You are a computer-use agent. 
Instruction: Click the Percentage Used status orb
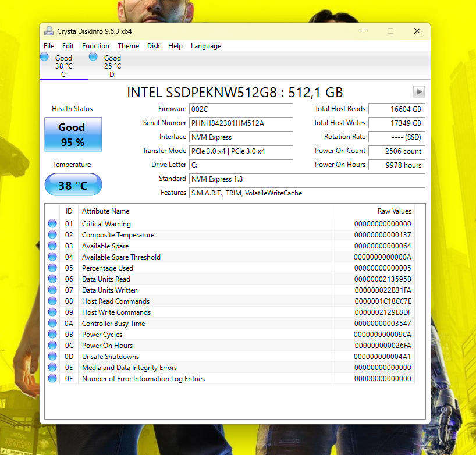52,268
